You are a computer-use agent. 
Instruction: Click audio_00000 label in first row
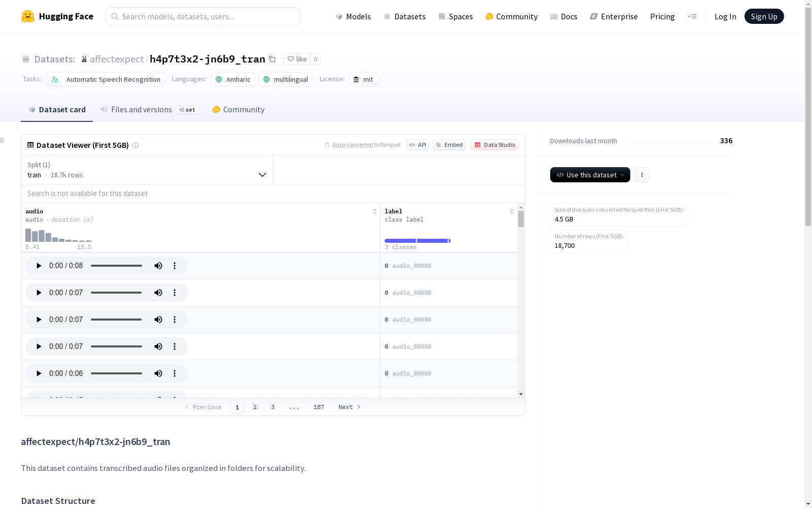tap(412, 266)
